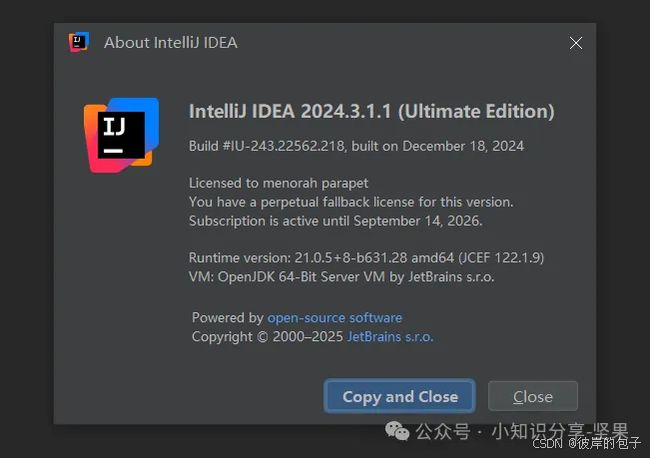Visit the JetBrains s.r.o. link
The width and height of the screenshot is (650, 458).
tap(390, 337)
